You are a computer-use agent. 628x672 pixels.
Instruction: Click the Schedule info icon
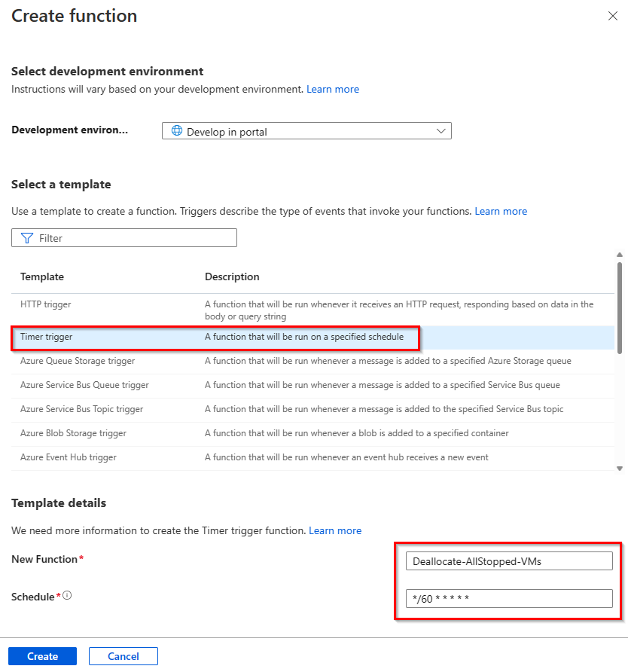point(67,596)
